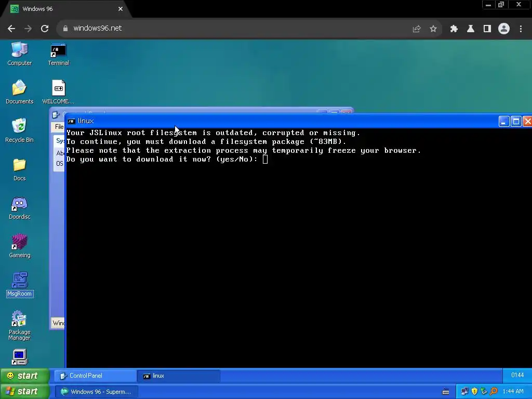The height and width of the screenshot is (399, 532).
Task: Open Chrome Labs flask icon
Action: pos(471,29)
